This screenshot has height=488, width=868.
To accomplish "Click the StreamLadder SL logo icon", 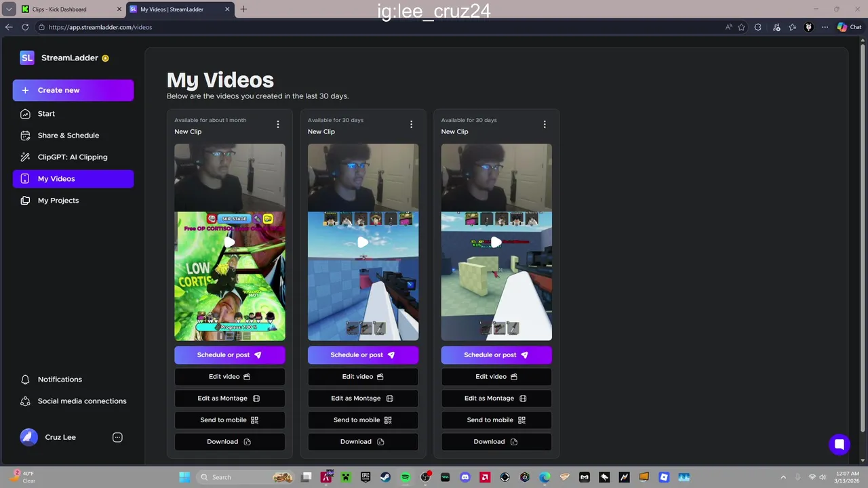I will click(27, 58).
